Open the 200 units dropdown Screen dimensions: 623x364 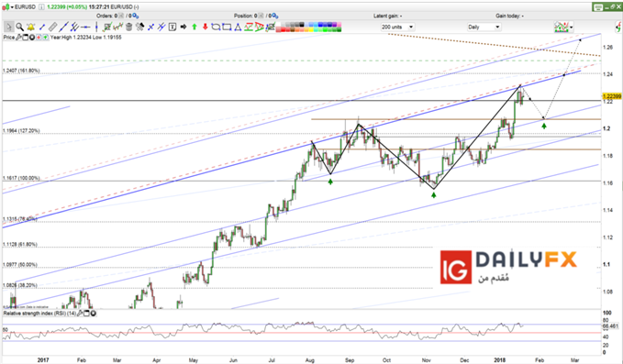pyautogui.click(x=397, y=27)
